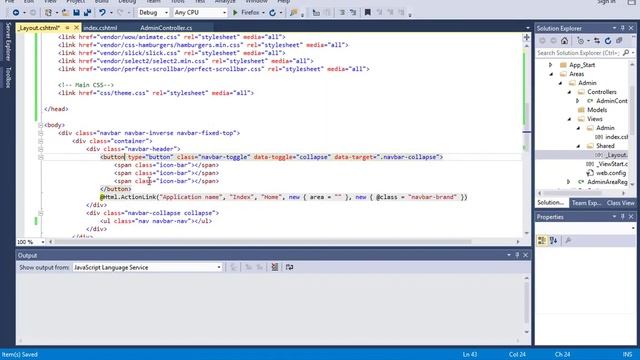Refresh Solution Explorer with the circular arrow icon

tap(608, 41)
